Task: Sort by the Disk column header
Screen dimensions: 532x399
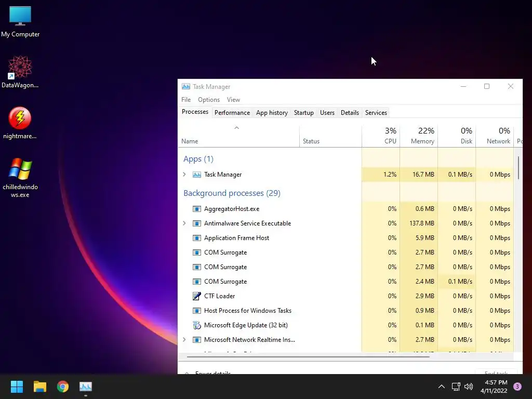Action: 457,136
